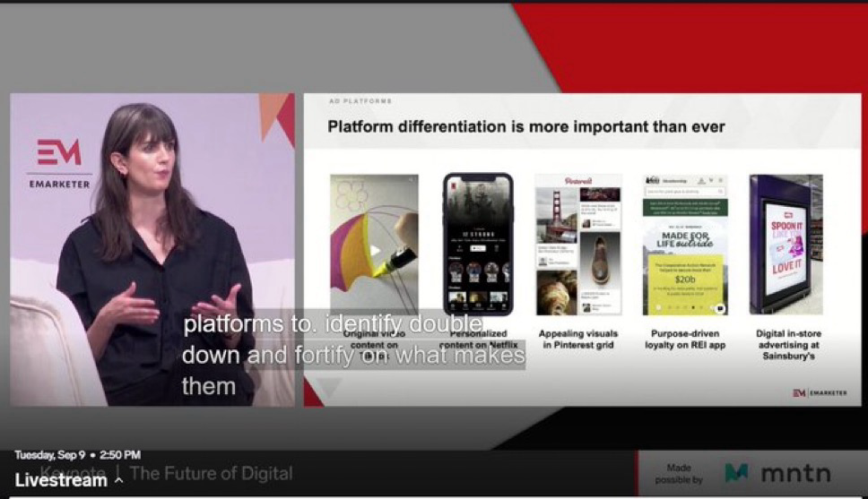Click the slide title about platform differentiation
Viewport: 868px width, 499px height.
pyautogui.click(x=525, y=126)
